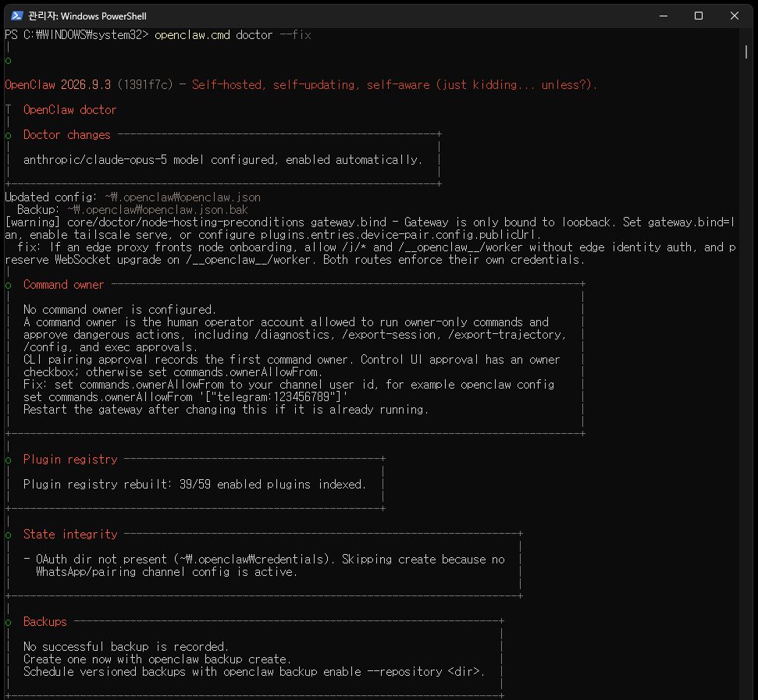Click the vertical scrollbar thumb

tap(746, 52)
